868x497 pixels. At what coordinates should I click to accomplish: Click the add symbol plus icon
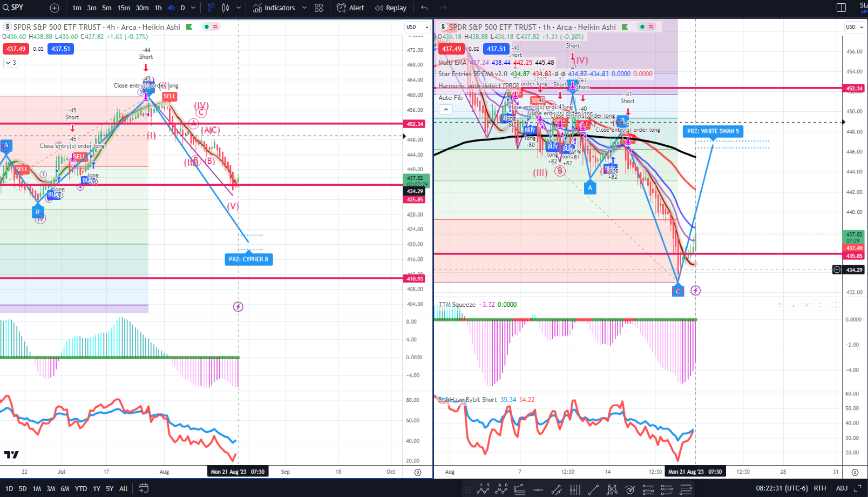click(x=55, y=8)
